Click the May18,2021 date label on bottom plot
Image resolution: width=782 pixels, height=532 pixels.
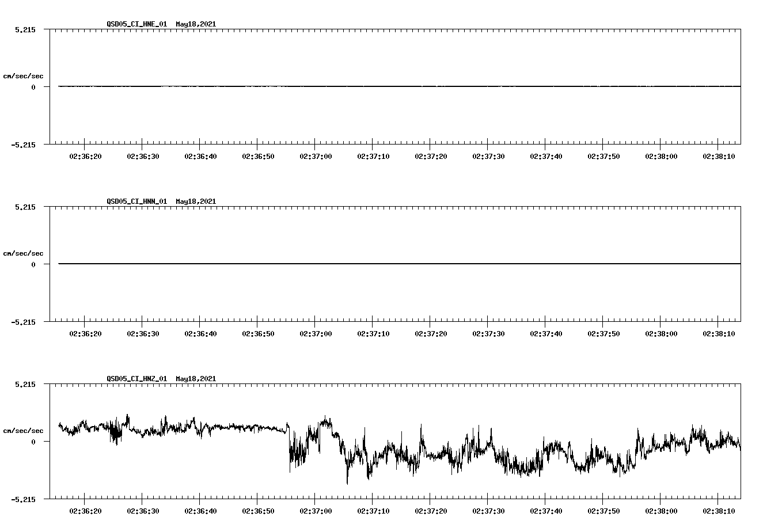(195, 379)
